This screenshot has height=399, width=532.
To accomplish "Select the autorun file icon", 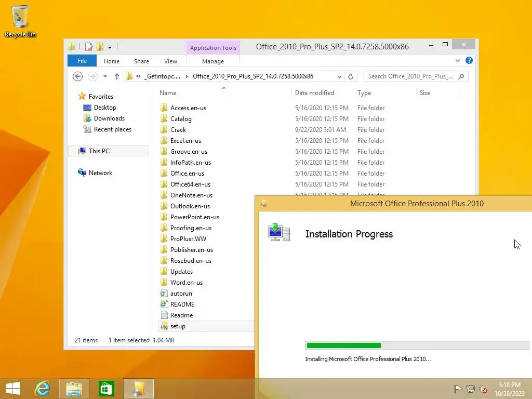I will (164, 294).
